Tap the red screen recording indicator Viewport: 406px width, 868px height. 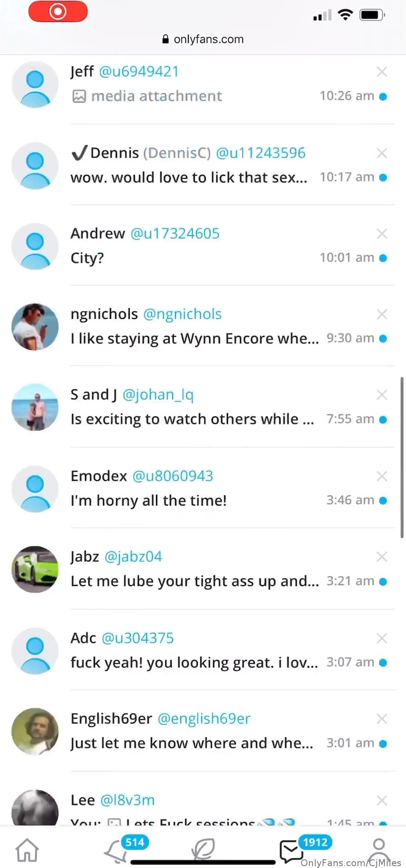(58, 11)
